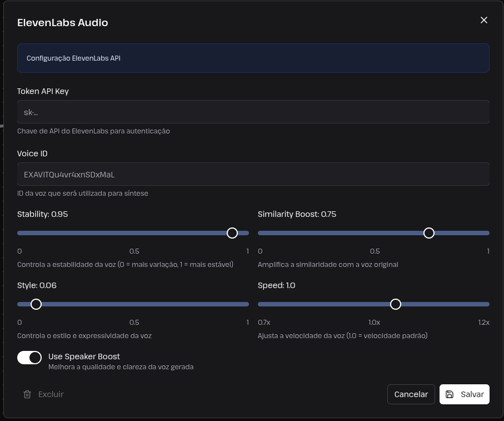Click the trash icon next to Excluir
Image resolution: width=504 pixels, height=421 pixels.
coord(27,394)
